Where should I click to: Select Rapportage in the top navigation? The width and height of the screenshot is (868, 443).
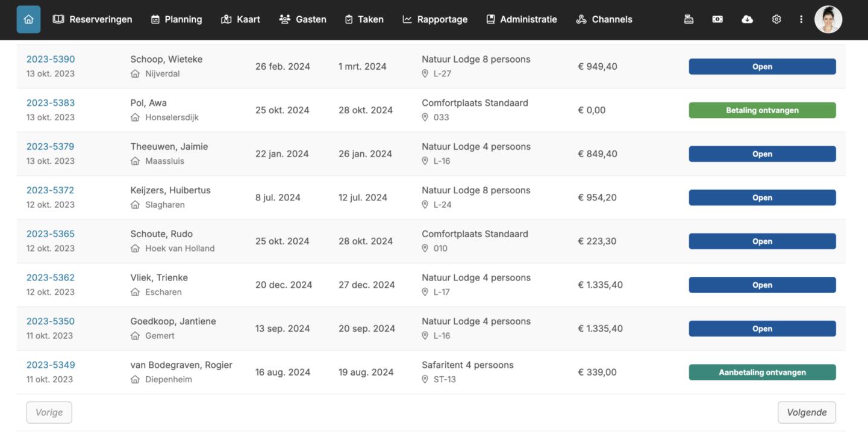coord(435,19)
